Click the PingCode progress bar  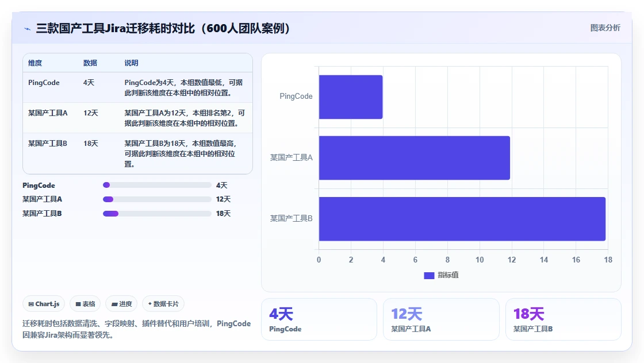[157, 185]
